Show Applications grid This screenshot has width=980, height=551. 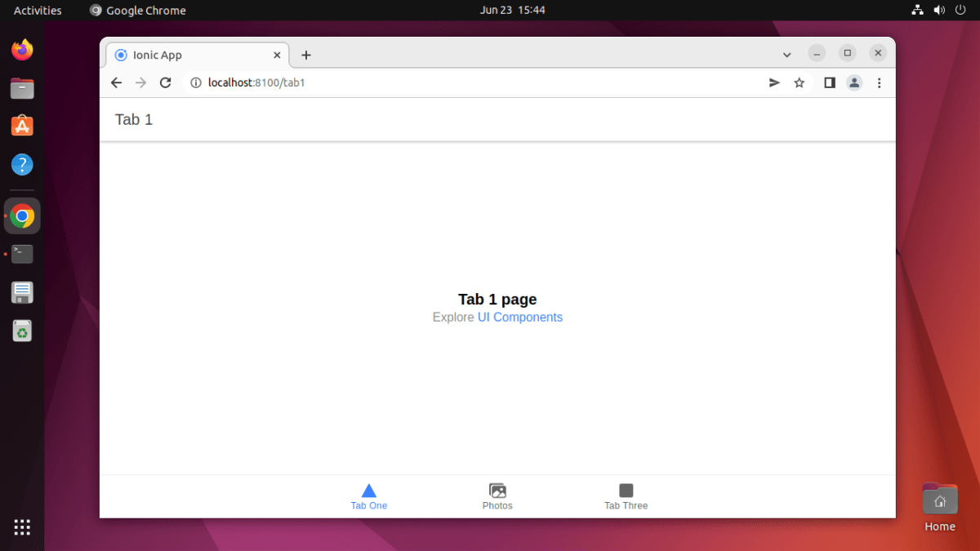[22, 527]
